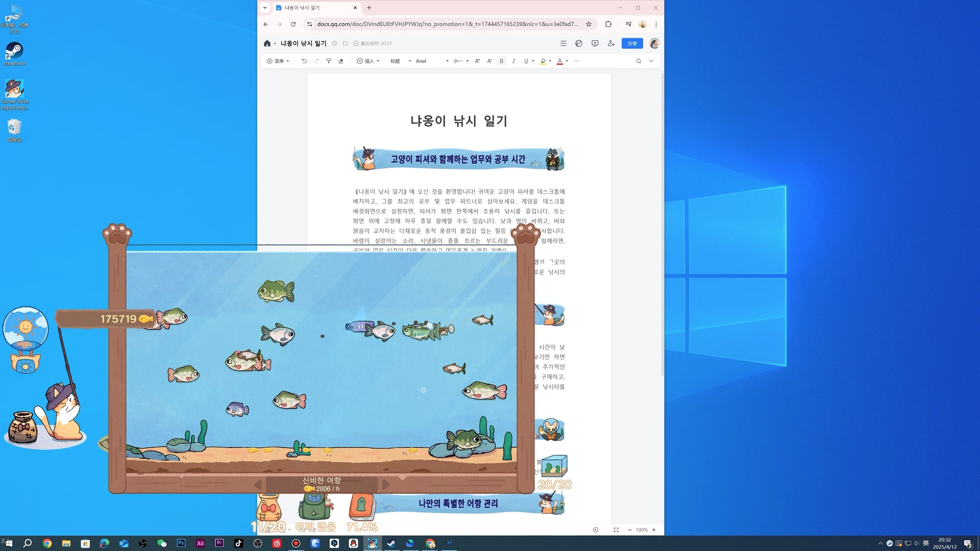Open the Recycle Bin desktop icon
The width and height of the screenshot is (980, 551).
(14, 130)
